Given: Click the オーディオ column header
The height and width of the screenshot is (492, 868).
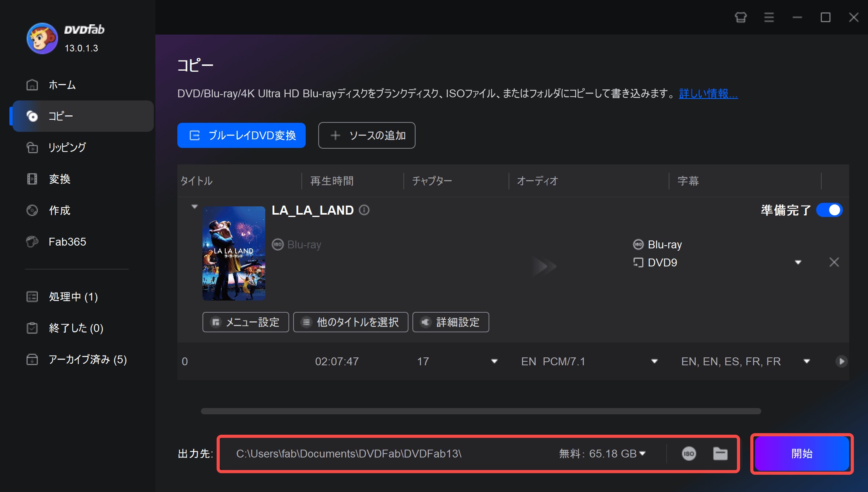Looking at the screenshot, I should pyautogui.click(x=537, y=181).
